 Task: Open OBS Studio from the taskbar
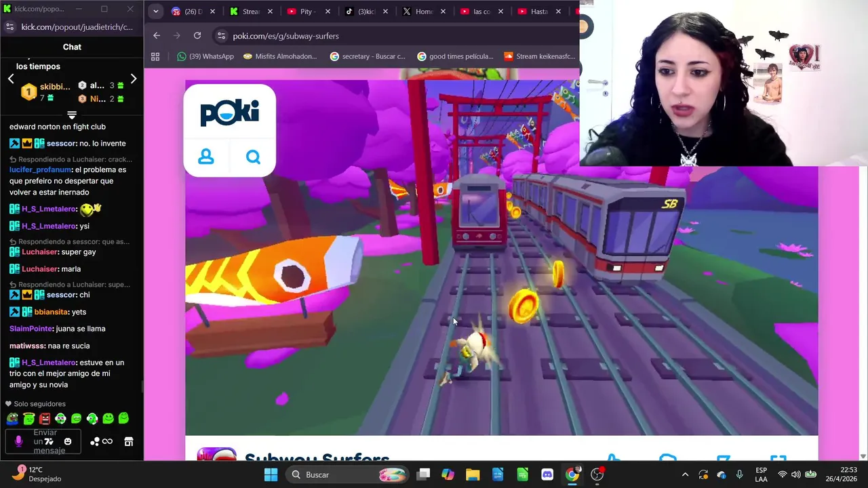[597, 474]
